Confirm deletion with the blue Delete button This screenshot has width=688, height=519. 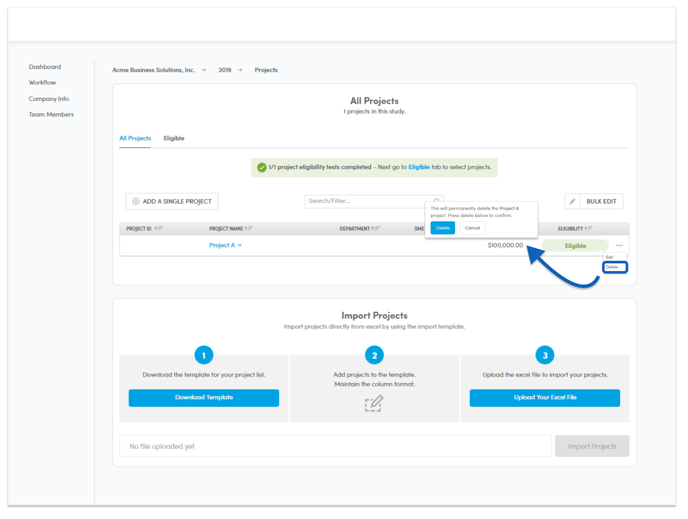tap(442, 228)
